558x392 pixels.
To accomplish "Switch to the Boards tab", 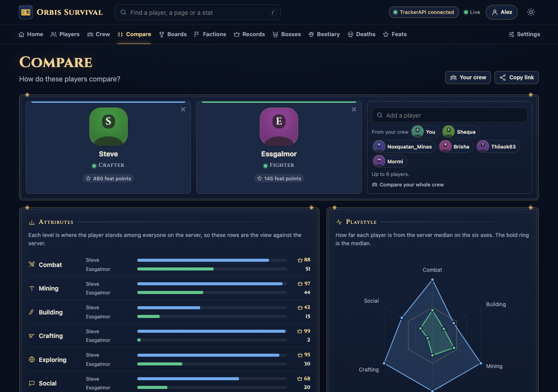I will tap(173, 34).
